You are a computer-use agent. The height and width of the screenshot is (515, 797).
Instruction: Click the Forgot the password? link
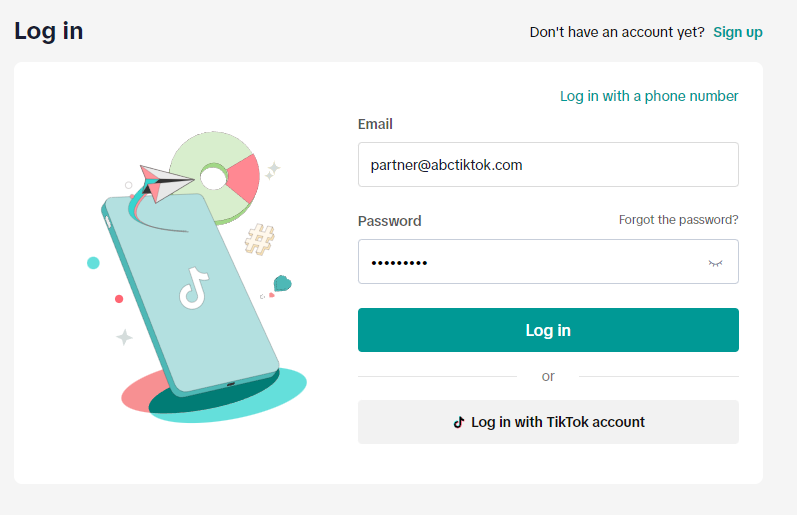[x=678, y=220]
